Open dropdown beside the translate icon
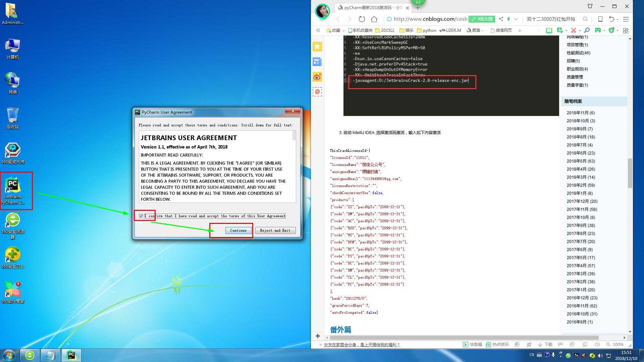Image resolution: width=644 pixels, height=362 pixels. tap(566, 31)
